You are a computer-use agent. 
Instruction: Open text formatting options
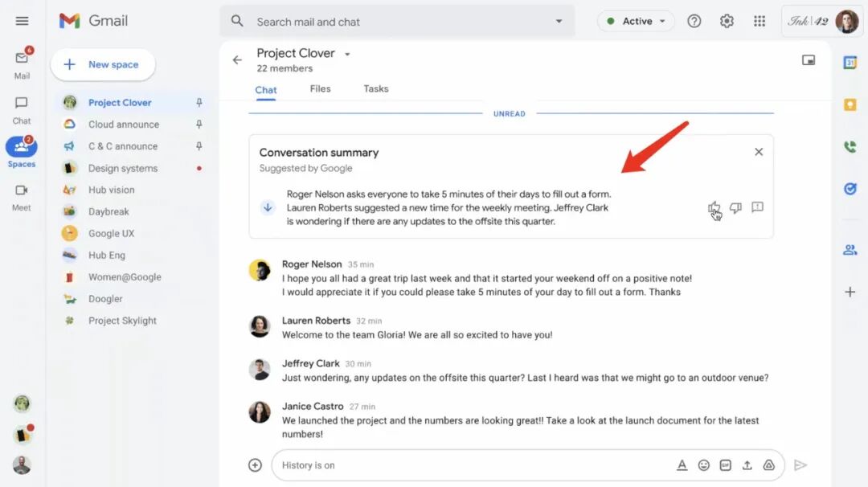coord(682,465)
